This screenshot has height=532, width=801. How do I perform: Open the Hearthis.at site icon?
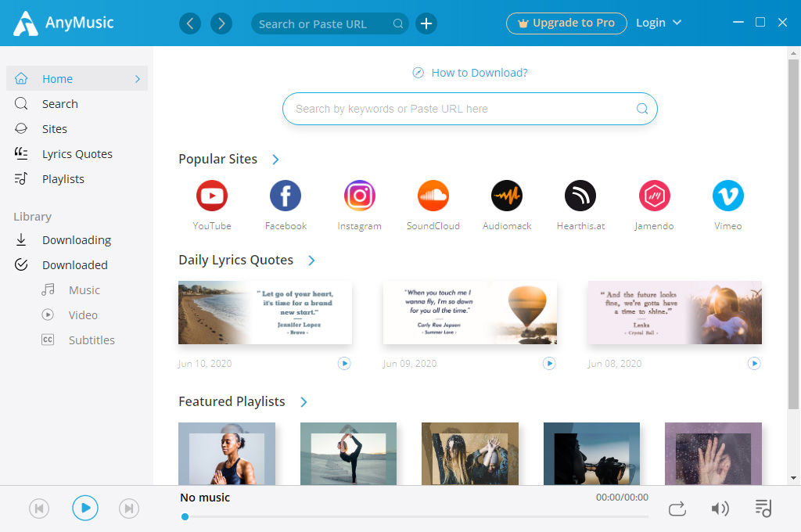pyautogui.click(x=580, y=196)
